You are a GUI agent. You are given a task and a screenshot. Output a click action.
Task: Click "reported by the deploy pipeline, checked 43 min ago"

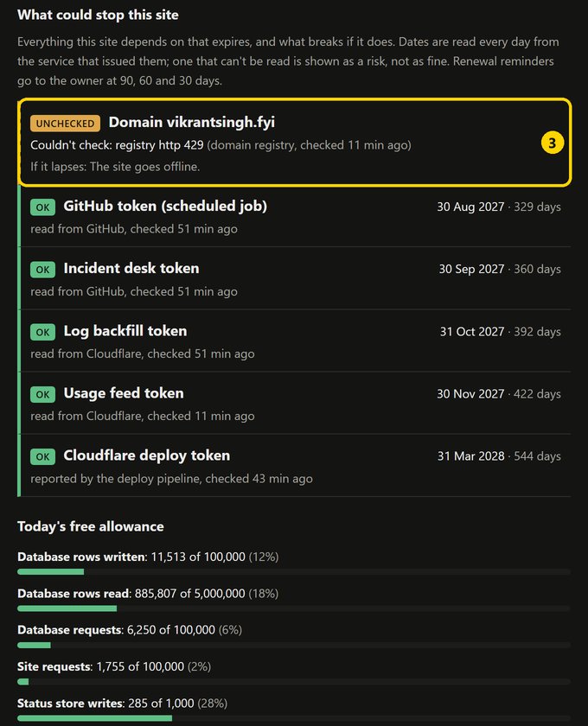(x=171, y=478)
